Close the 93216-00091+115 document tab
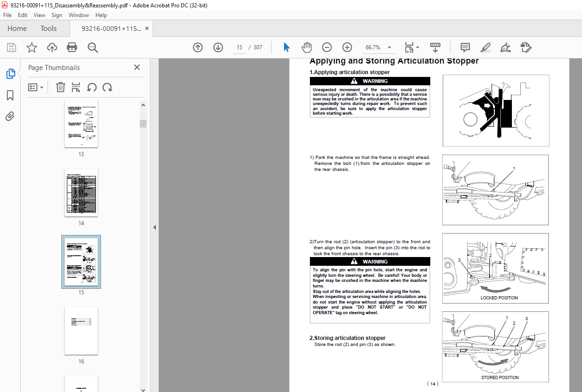Viewport: 582px width, 392px height. tap(147, 29)
